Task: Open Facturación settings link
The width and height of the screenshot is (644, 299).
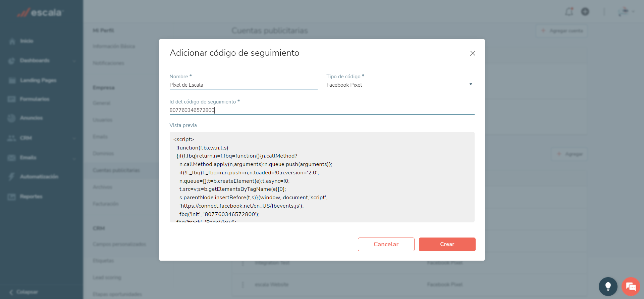Action: pyautogui.click(x=106, y=204)
